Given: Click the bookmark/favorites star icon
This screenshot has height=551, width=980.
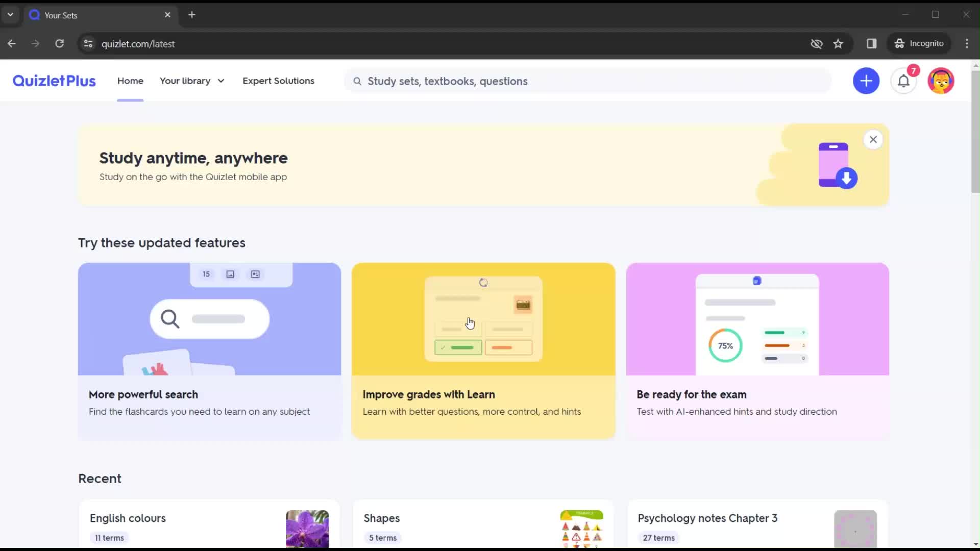Looking at the screenshot, I should tap(838, 43).
